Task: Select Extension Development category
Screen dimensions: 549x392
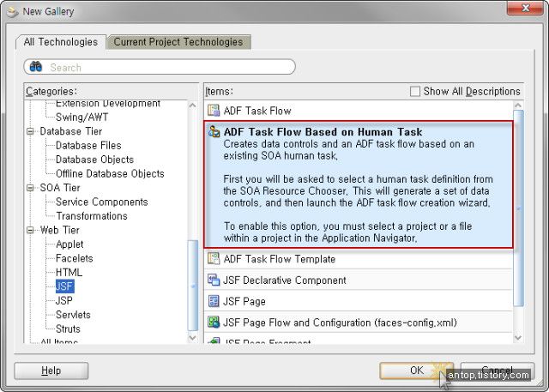Action: click(108, 104)
